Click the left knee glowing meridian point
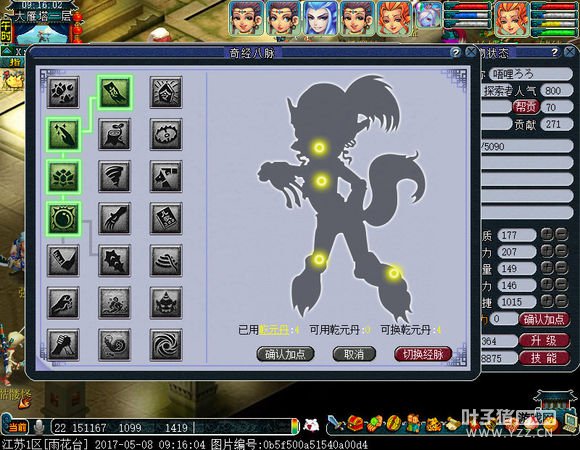The image size is (580, 450). (x=319, y=260)
